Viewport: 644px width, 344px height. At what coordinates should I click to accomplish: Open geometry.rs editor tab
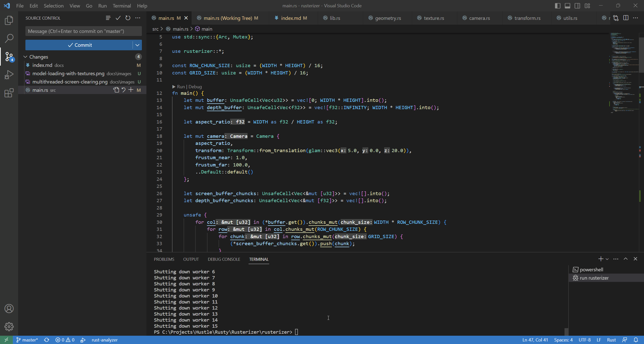coord(388,18)
